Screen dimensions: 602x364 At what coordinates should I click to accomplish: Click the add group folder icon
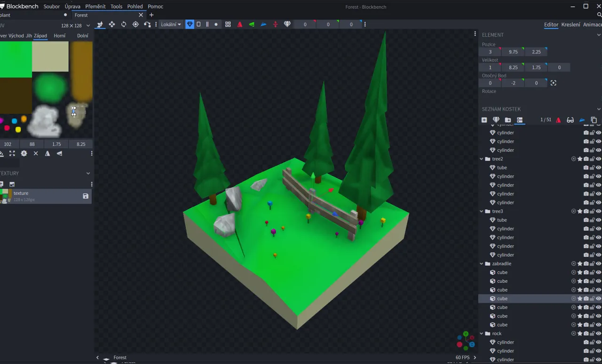(x=508, y=120)
